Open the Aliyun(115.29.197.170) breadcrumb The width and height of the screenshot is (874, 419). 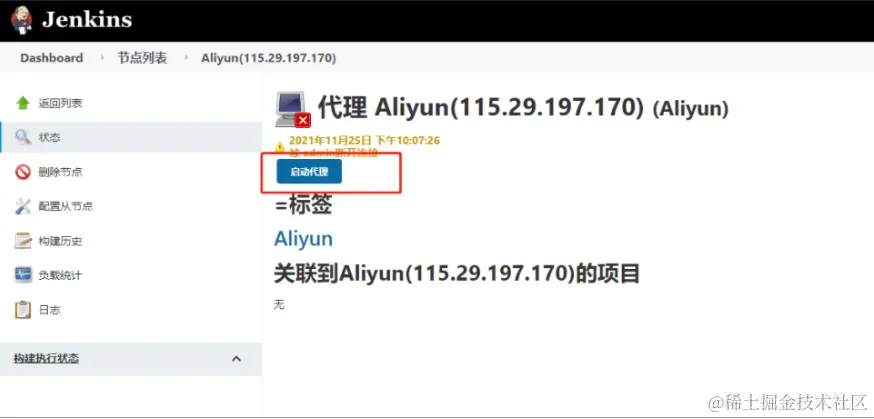[269, 58]
